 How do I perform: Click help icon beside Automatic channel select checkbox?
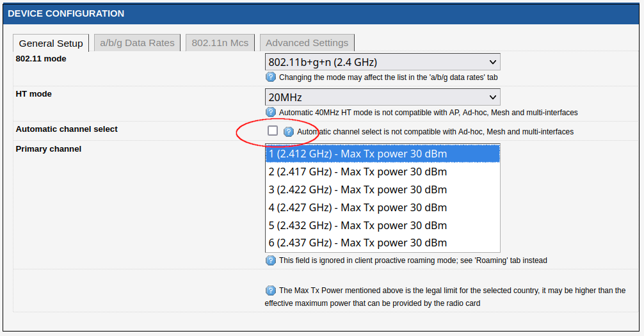289,132
